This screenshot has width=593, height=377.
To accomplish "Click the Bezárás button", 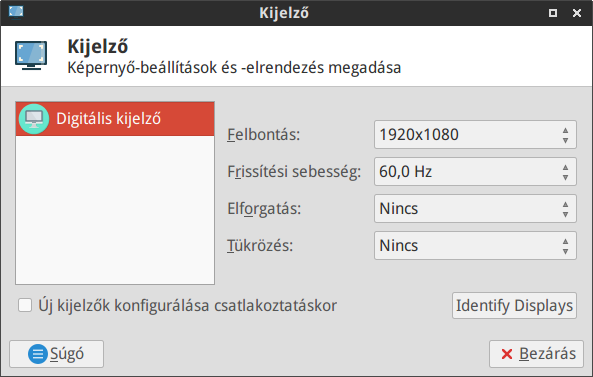I will click(x=536, y=354).
